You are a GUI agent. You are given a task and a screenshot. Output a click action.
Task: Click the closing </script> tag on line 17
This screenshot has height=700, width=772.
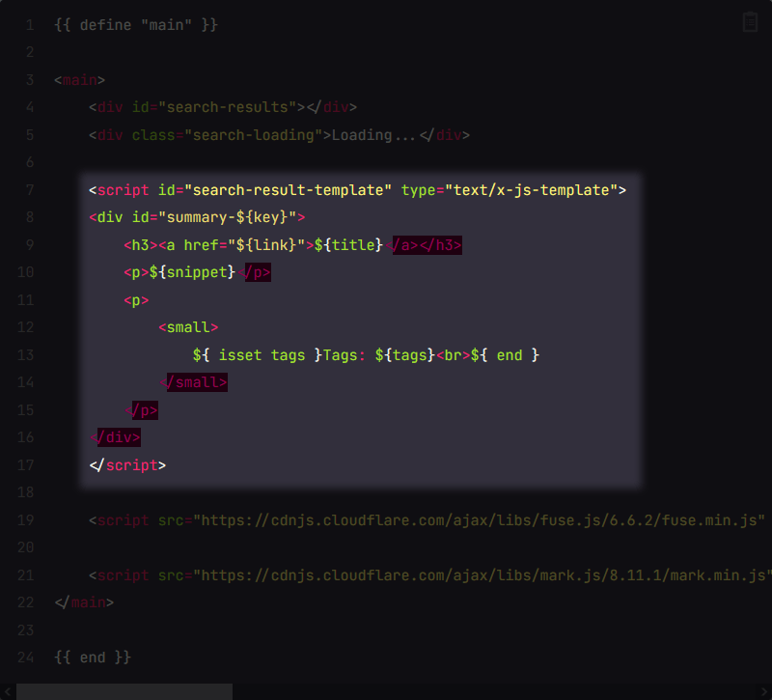coord(127,465)
